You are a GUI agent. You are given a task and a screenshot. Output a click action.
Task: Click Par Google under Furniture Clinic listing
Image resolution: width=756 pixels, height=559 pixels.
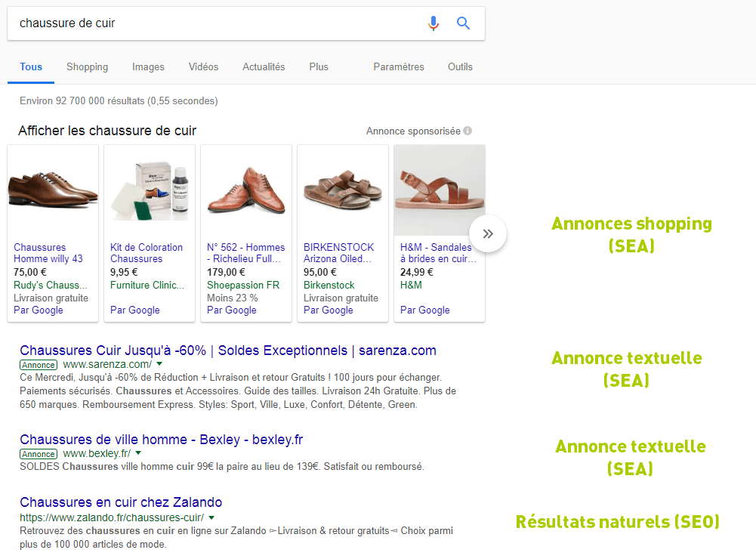point(135,310)
